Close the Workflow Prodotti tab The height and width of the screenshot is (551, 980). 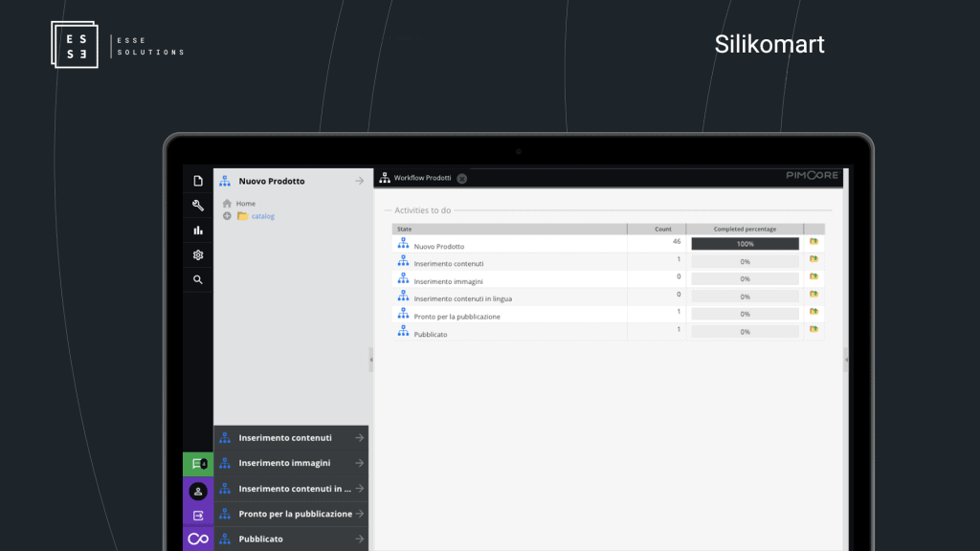tap(462, 179)
